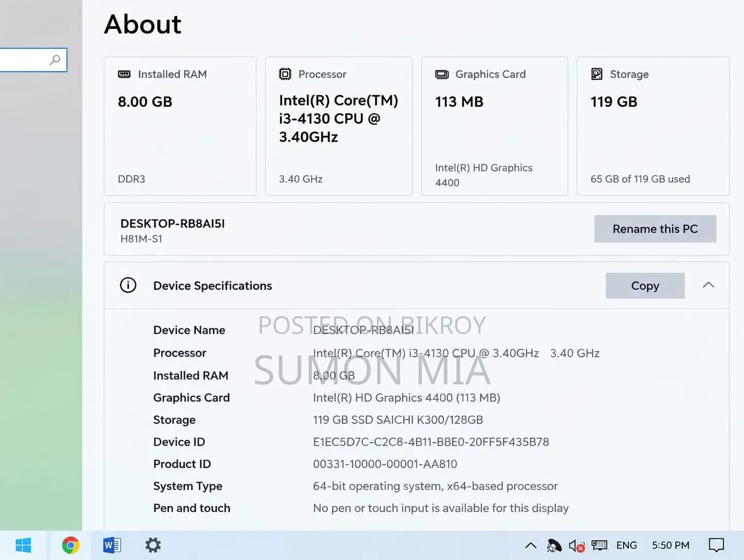Click the memory chip icon beside Installed RAM
The width and height of the screenshot is (744, 560).
[x=124, y=74]
